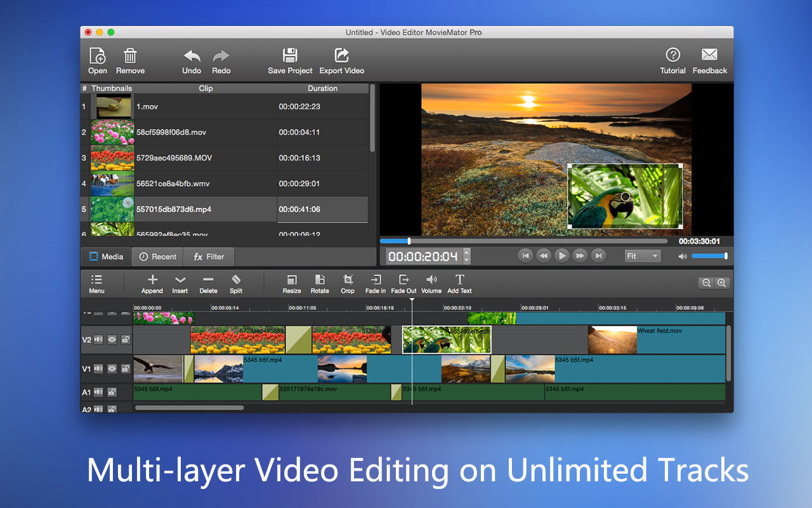Screen dimensions: 812x508
Task: Lock the V1 video track
Action: click(x=126, y=368)
